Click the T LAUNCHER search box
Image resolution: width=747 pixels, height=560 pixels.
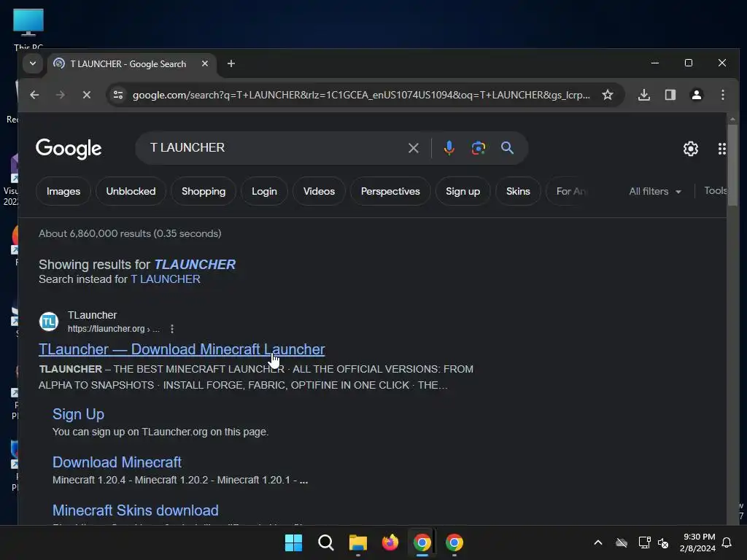click(x=276, y=147)
